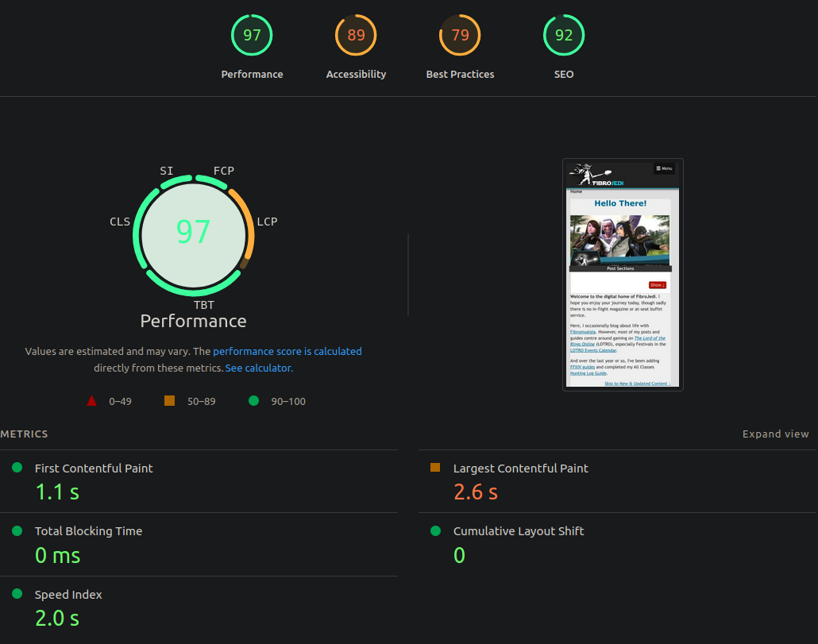Click the orange square 50–89 legend icon
Viewport: 818px width, 644px height.
point(169,400)
